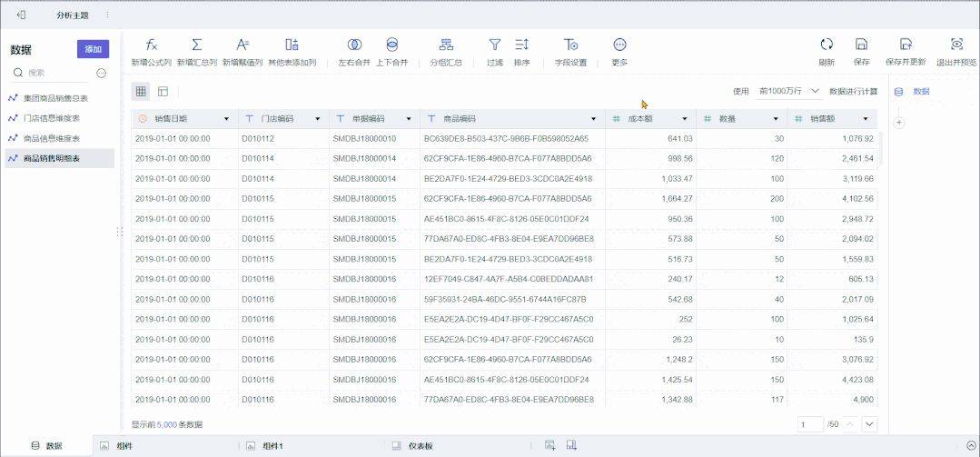Click the add dashboard icon in bottom bar
Image resolution: width=980 pixels, height=457 pixels.
pyautogui.click(x=570, y=445)
